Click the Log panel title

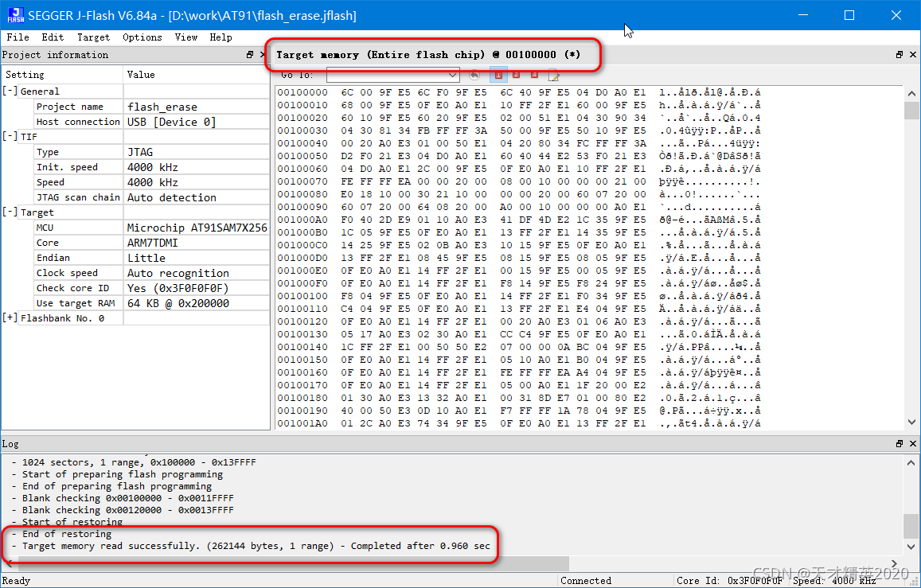(x=10, y=444)
